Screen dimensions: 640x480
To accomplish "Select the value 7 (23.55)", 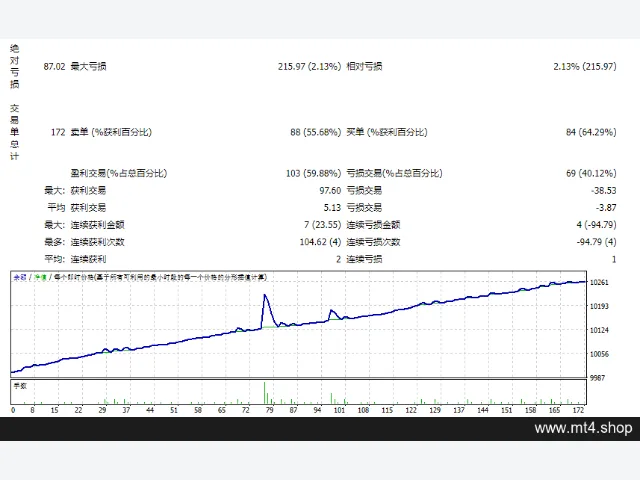I will [x=322, y=225].
